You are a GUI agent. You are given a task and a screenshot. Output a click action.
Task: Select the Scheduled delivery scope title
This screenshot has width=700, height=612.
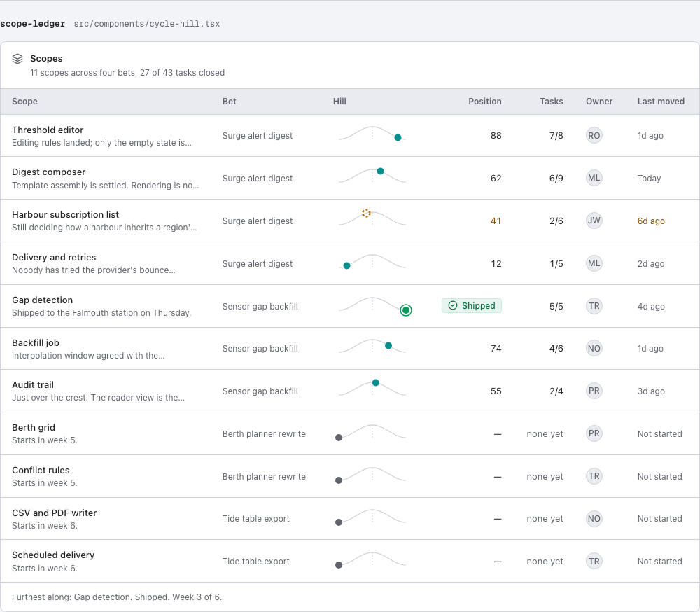point(53,555)
